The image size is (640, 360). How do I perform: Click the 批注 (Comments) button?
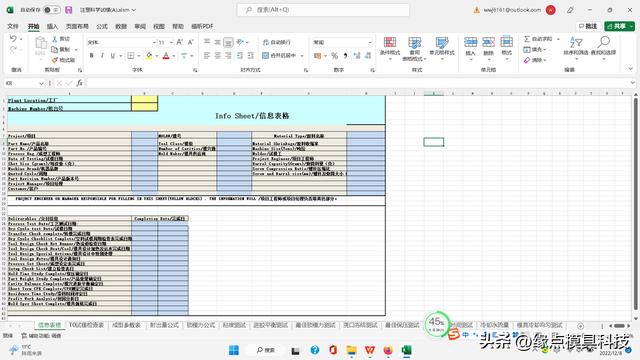click(x=588, y=26)
